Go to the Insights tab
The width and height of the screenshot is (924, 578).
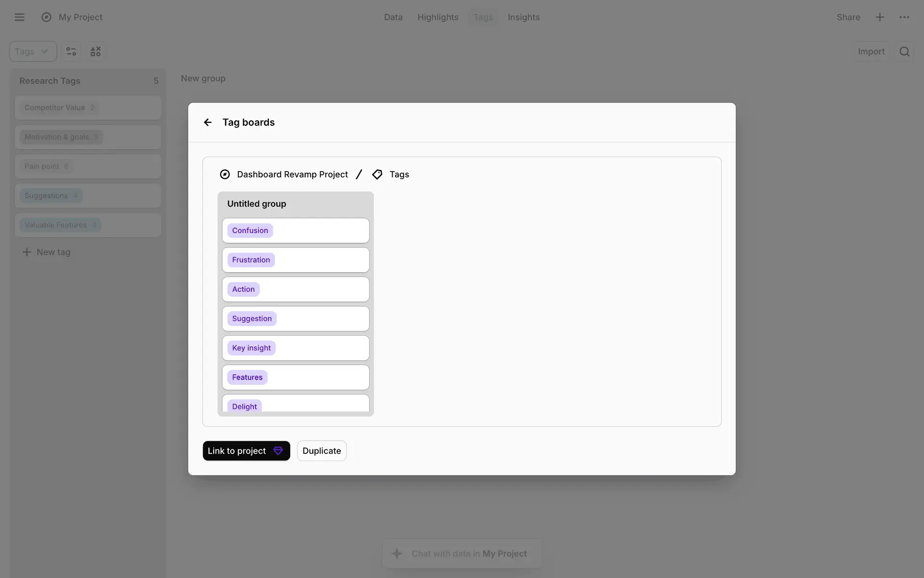click(523, 17)
